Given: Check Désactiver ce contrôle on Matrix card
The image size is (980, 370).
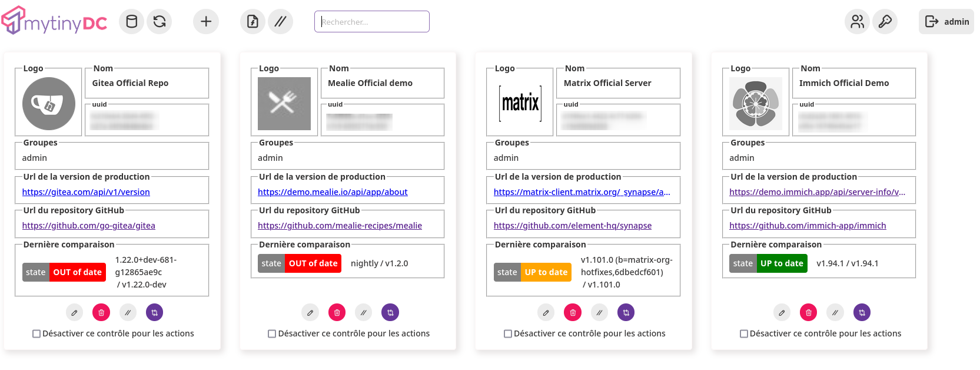Looking at the screenshot, I should pos(508,333).
